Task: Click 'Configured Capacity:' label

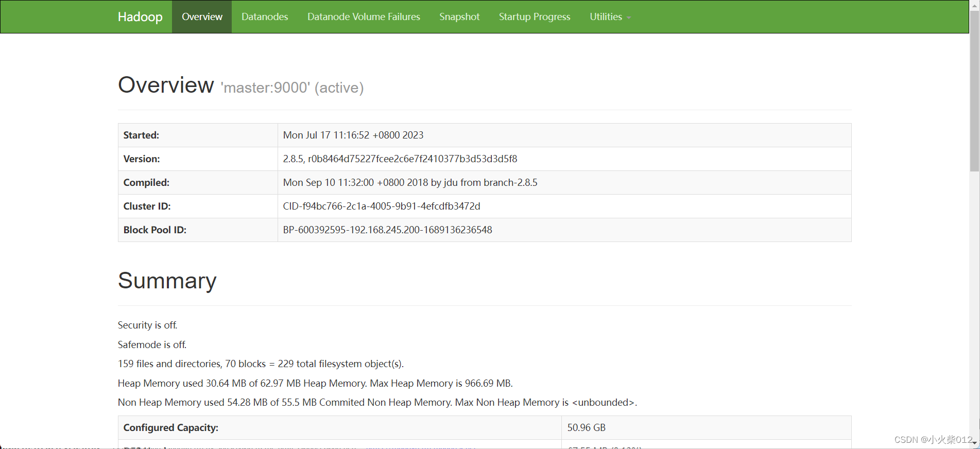Action: pyautogui.click(x=171, y=427)
